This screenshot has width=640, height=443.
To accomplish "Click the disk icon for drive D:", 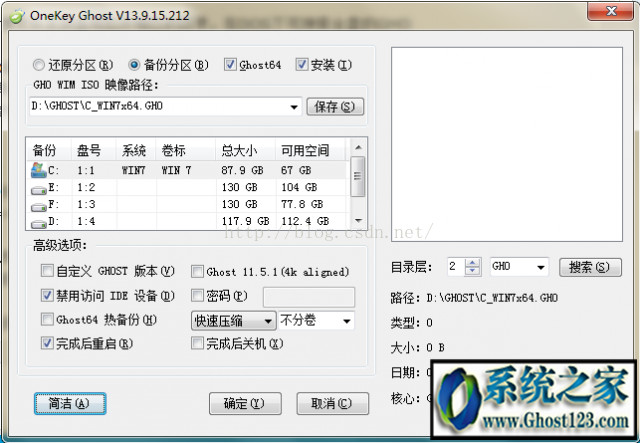I will point(39,224).
